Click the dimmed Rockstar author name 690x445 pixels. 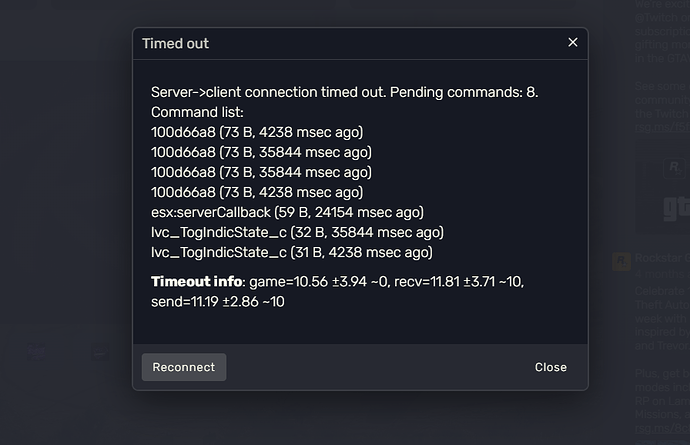click(x=660, y=258)
